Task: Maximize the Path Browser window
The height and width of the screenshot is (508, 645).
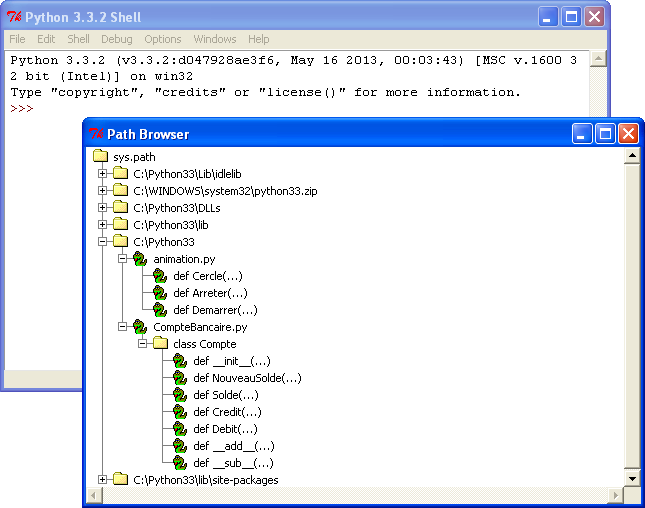Action: tap(605, 134)
